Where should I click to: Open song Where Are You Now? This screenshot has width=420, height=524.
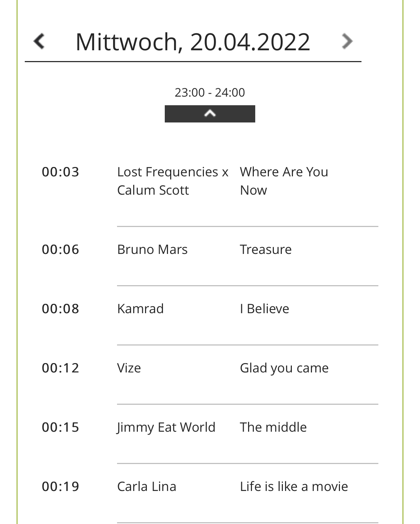tap(284, 181)
